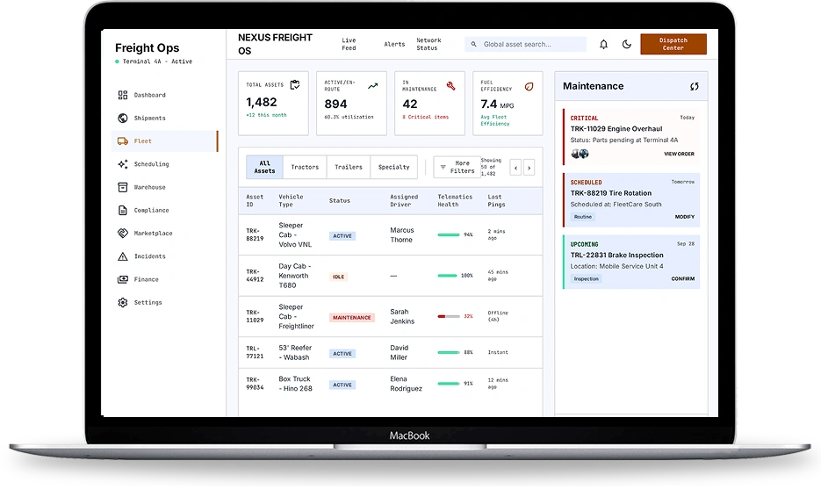
Task: Open More Filters options
Action: click(457, 168)
